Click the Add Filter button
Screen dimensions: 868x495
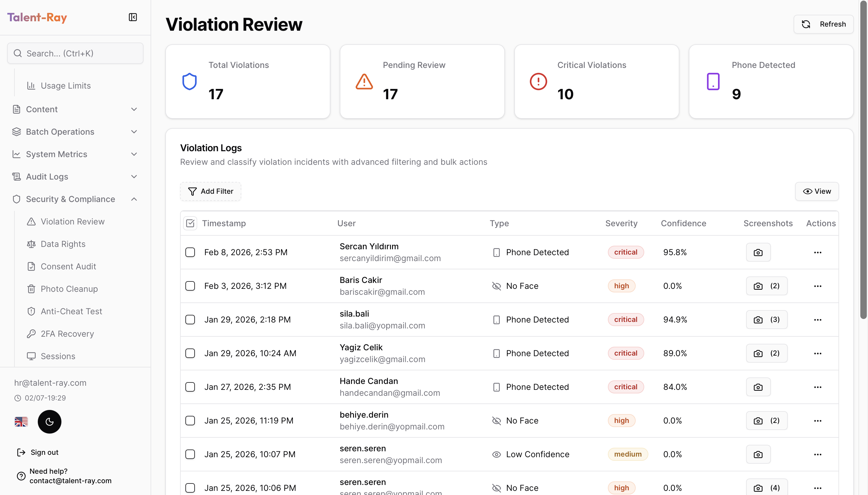[211, 191]
